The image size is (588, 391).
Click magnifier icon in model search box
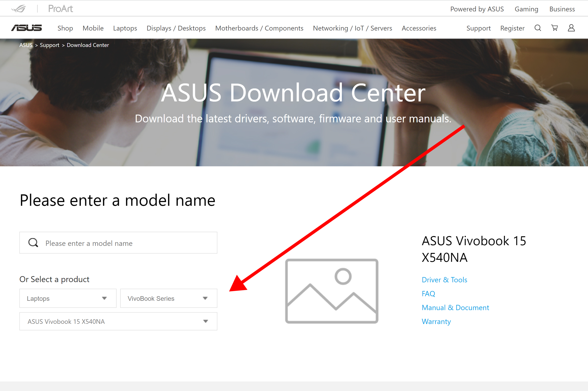33,243
